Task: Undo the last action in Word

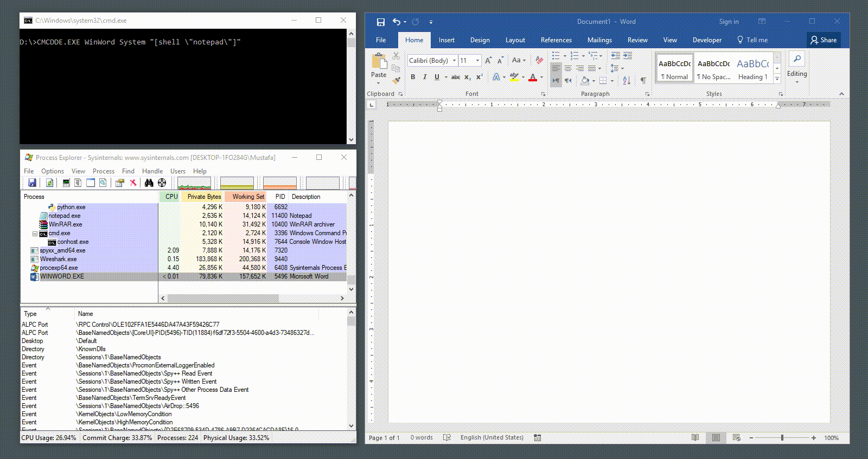Action: click(x=397, y=22)
